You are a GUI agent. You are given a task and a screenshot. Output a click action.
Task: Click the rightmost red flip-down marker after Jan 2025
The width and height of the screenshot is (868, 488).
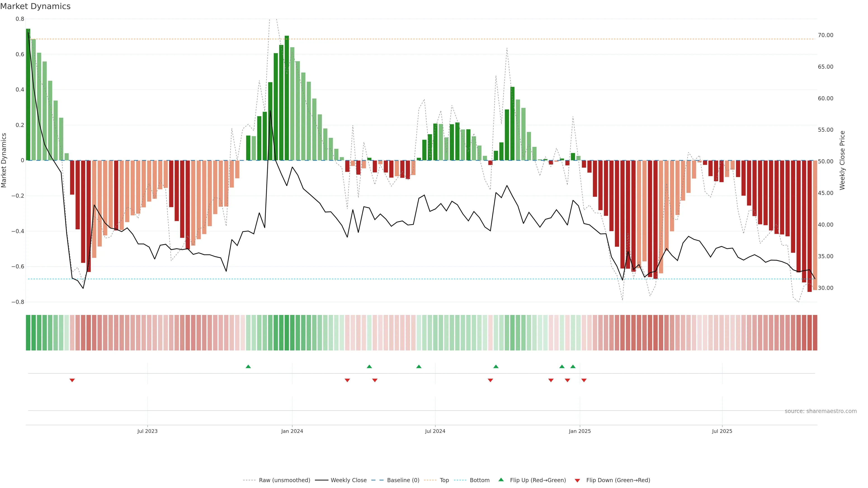584,380
